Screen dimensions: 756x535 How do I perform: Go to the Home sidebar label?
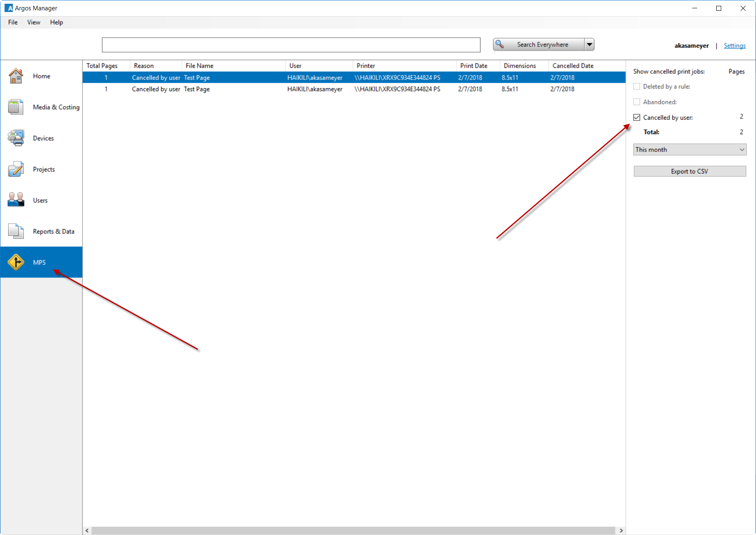[41, 76]
